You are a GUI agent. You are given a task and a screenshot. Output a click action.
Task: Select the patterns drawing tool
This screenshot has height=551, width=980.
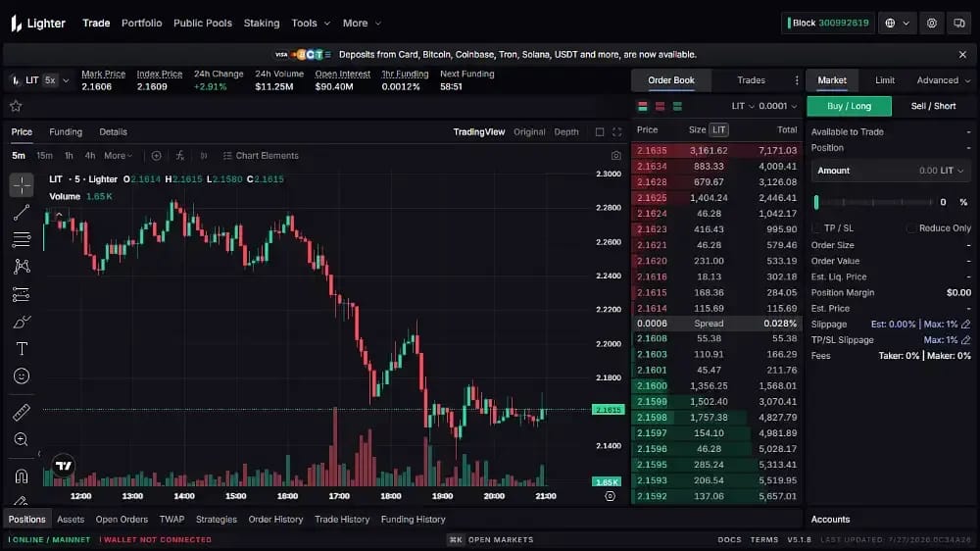(x=22, y=267)
